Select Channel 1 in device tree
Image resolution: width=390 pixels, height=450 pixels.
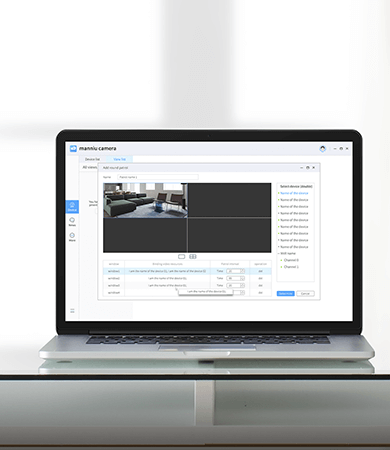[x=291, y=267]
